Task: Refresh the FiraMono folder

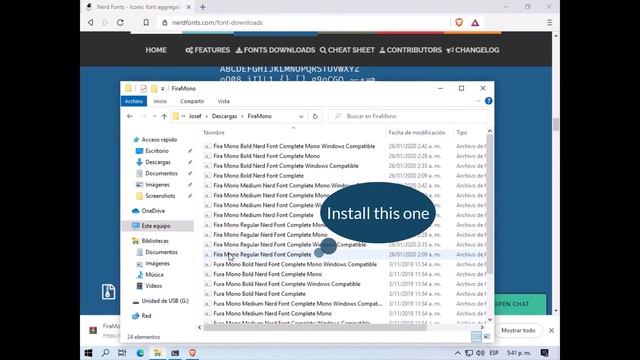Action: (x=315, y=116)
